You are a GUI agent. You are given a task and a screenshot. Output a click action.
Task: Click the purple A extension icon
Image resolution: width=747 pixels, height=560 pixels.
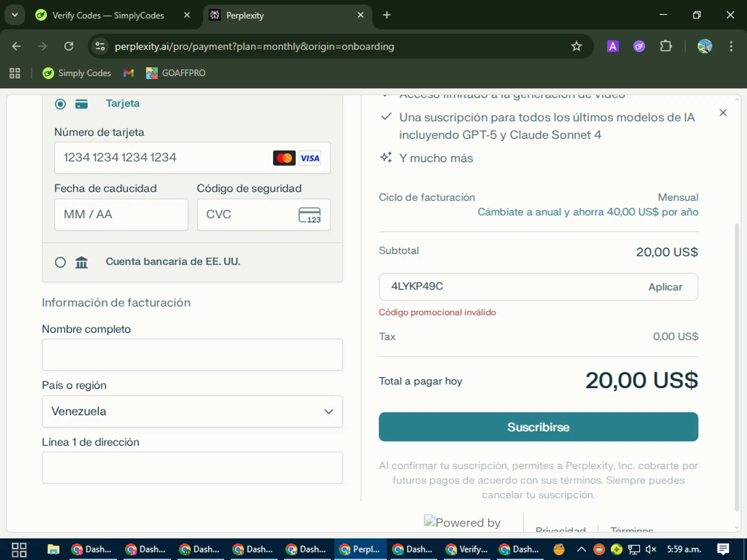[613, 46]
